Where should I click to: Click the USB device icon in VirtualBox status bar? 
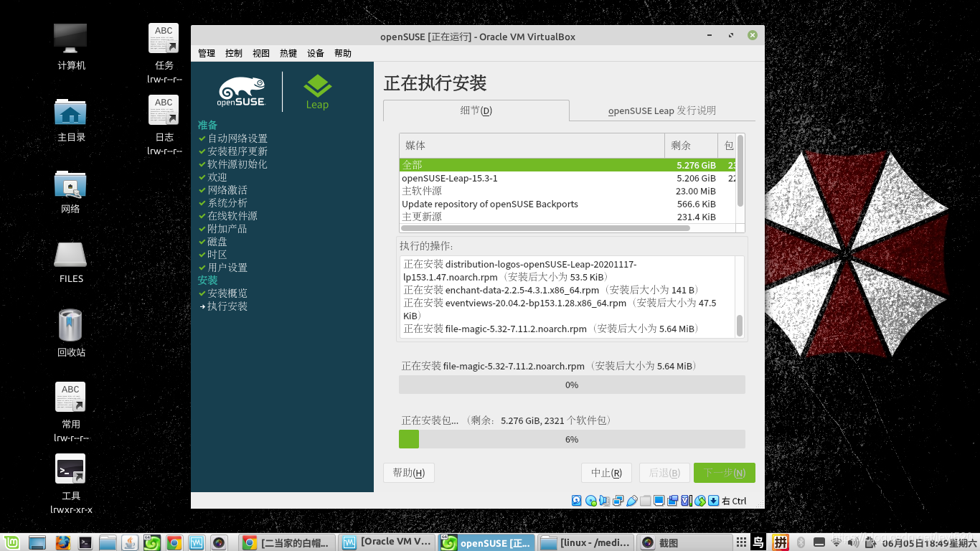click(x=631, y=501)
